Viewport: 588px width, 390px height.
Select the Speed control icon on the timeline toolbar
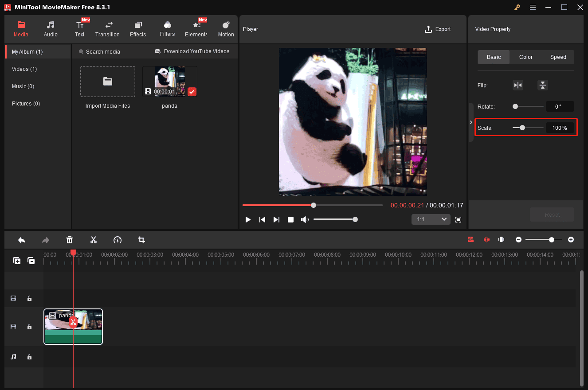click(x=118, y=240)
